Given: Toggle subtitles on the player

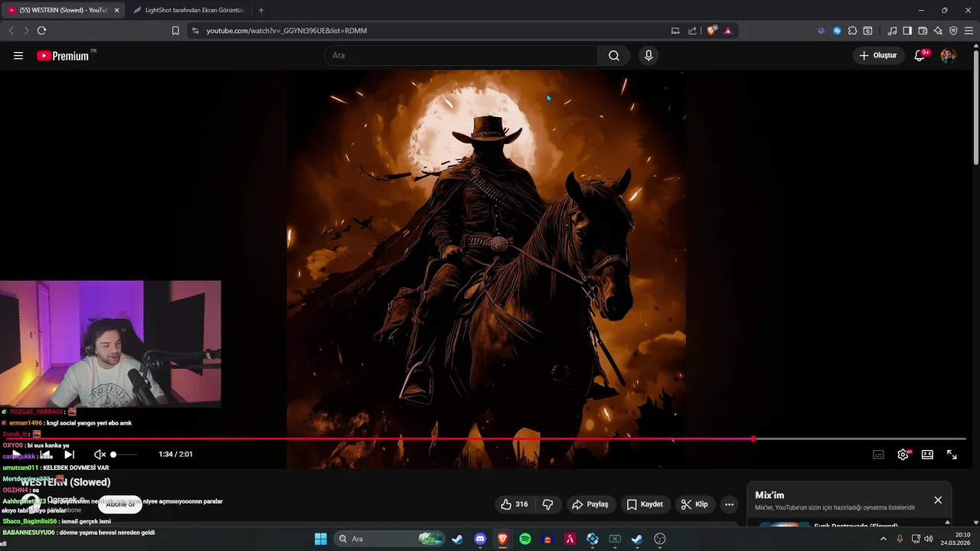Looking at the screenshot, I should [x=879, y=455].
